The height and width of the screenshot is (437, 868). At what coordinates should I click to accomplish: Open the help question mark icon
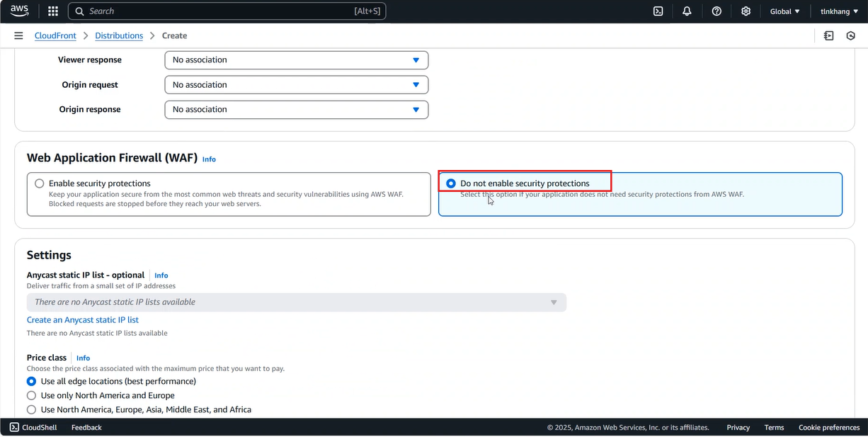716,11
